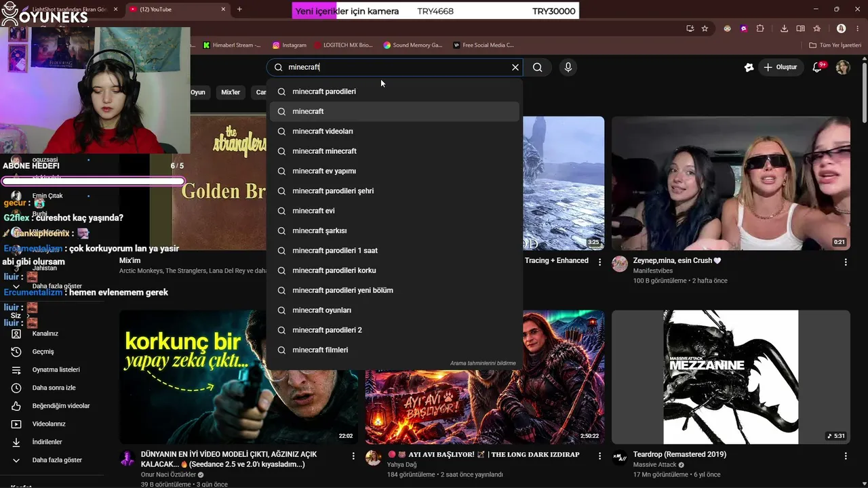Clear the YouTube search box with the X
Screen dimensions: 868x488
pos(515,67)
